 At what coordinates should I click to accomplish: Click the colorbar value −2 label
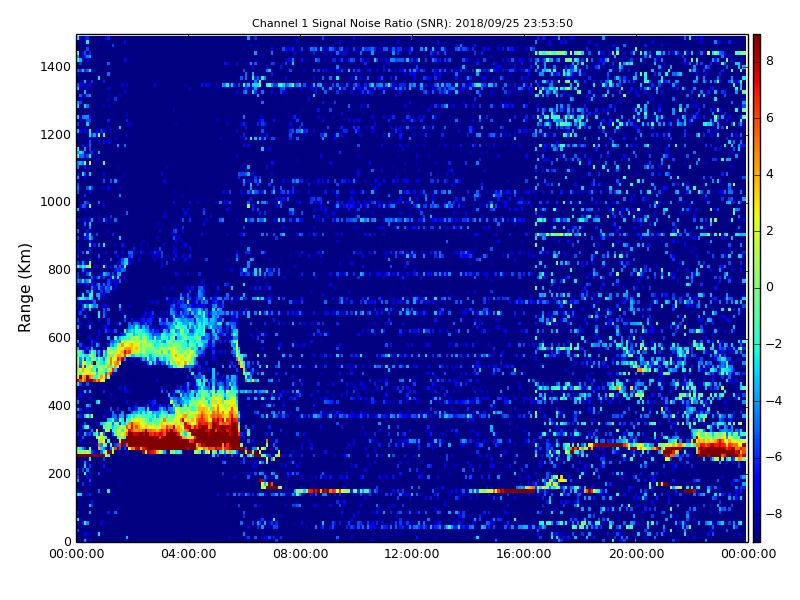pos(774,344)
